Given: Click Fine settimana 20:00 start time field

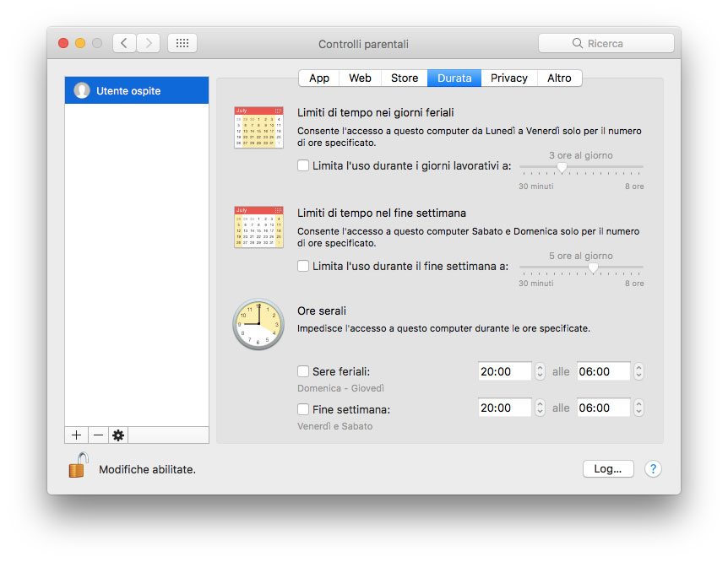Looking at the screenshot, I should (x=504, y=408).
